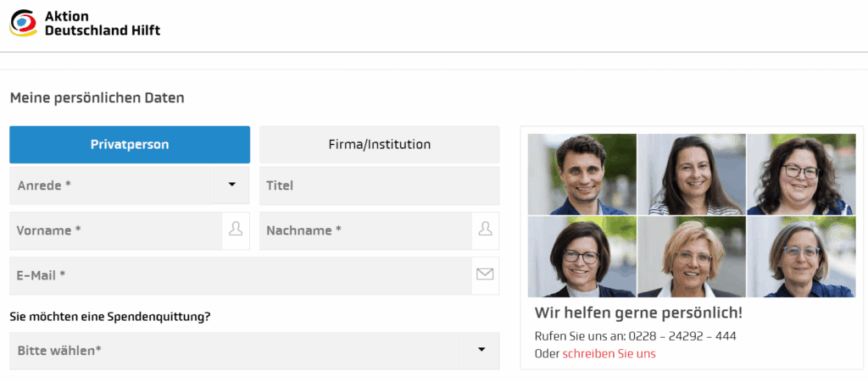Open the Spendenquittung 'Bitte wählen' dropdown
Image resolution: width=868 pixels, height=382 pixels.
(481, 350)
